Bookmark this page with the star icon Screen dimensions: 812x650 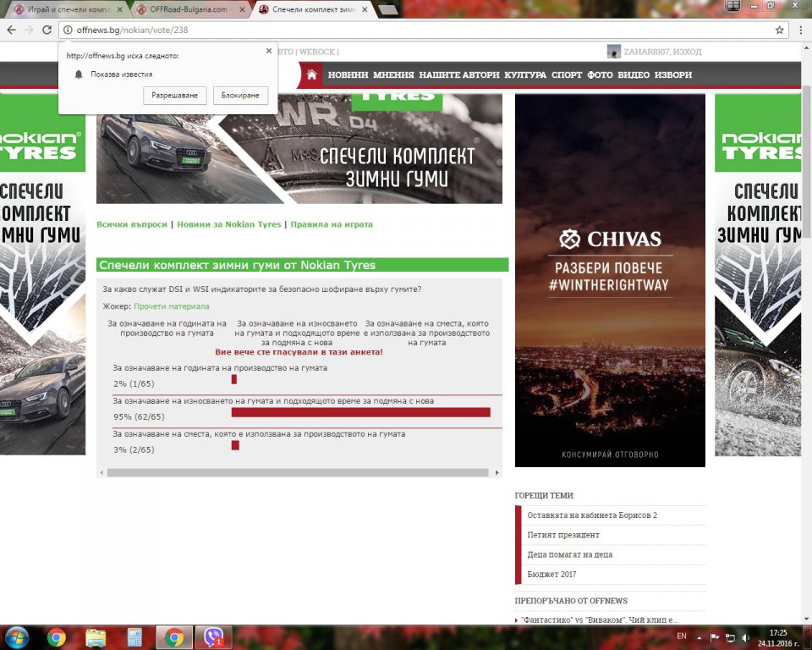tap(779, 30)
